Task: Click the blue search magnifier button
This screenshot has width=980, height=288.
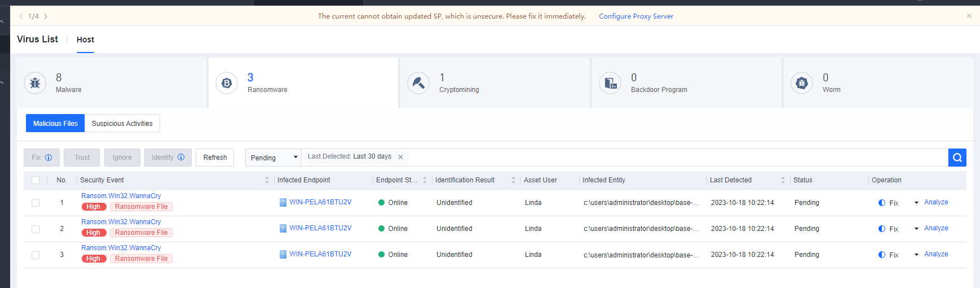Action: coord(957,158)
